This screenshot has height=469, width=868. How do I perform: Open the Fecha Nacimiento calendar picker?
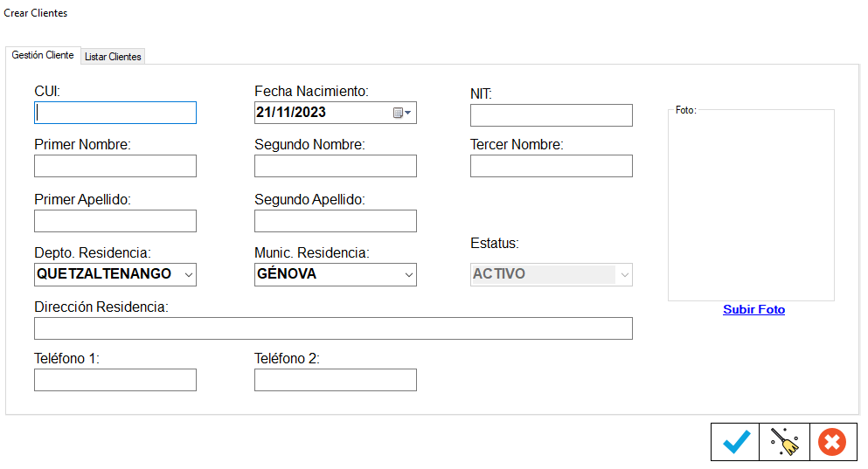click(402, 113)
